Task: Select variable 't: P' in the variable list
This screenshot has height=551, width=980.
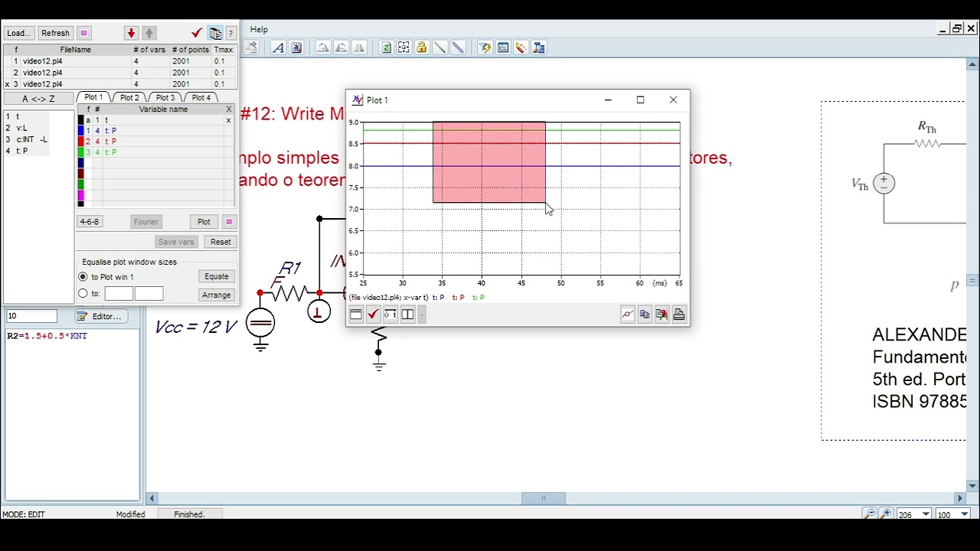Action: pos(27,151)
